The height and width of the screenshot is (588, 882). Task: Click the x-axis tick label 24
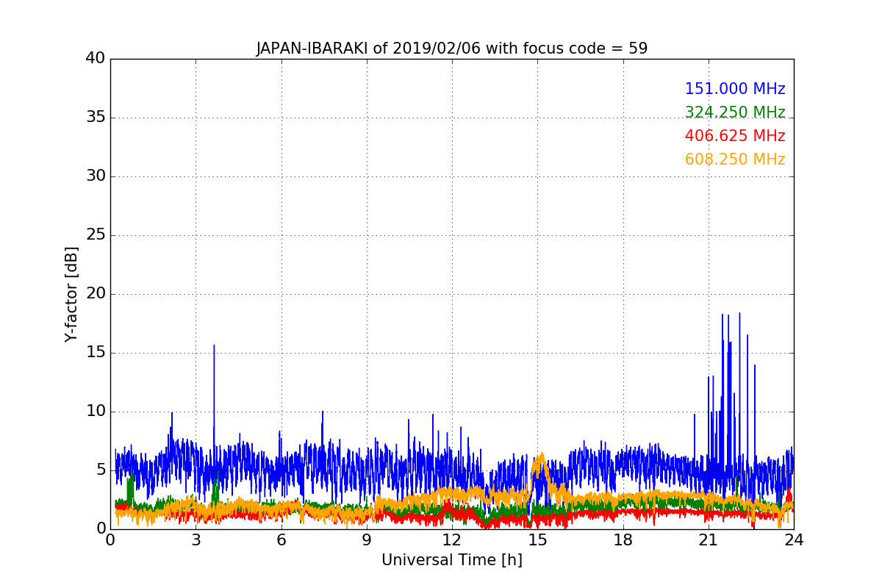[x=794, y=539]
